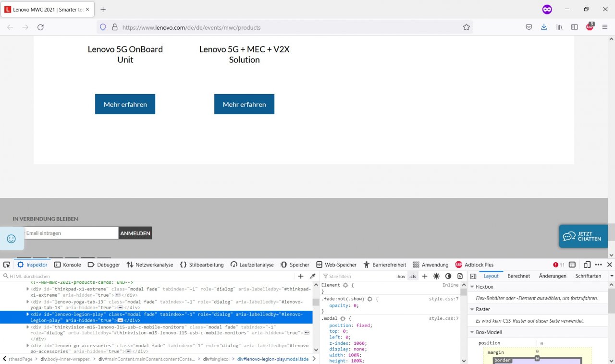The image size is (615, 364).
Task: Toggle the Firefox sidebar icon
Action: tap(574, 27)
